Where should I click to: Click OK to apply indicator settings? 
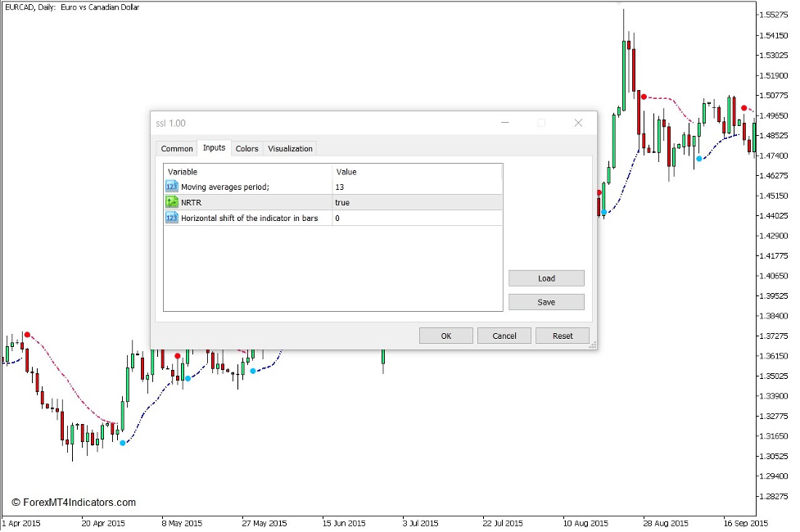point(445,335)
